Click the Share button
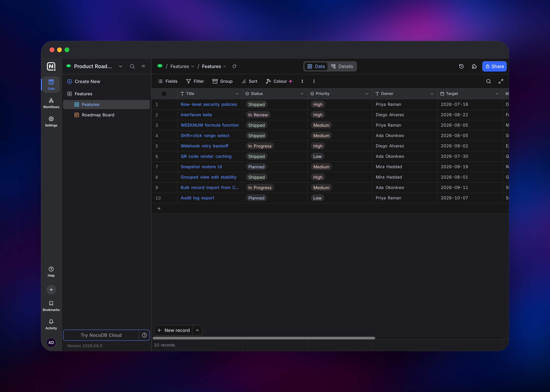This screenshot has height=392, width=550. tap(494, 66)
